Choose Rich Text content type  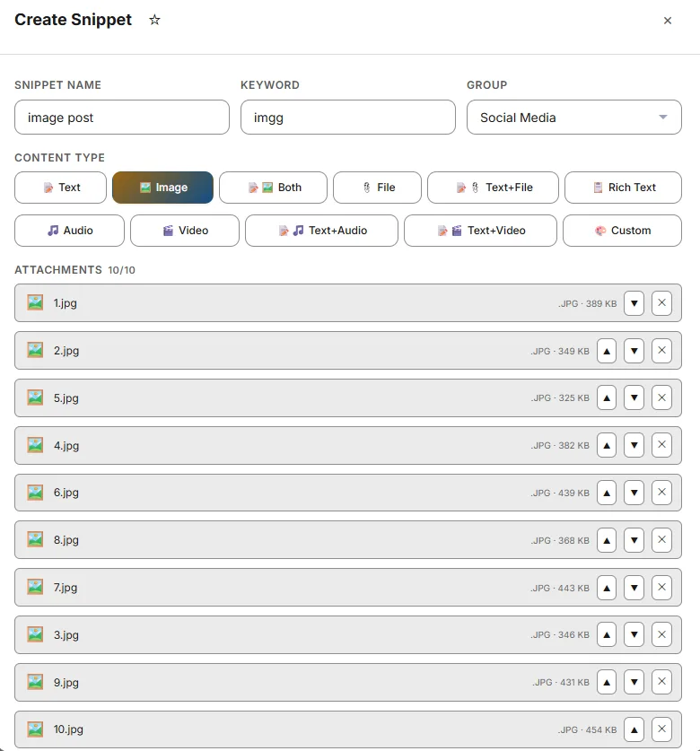click(x=623, y=188)
